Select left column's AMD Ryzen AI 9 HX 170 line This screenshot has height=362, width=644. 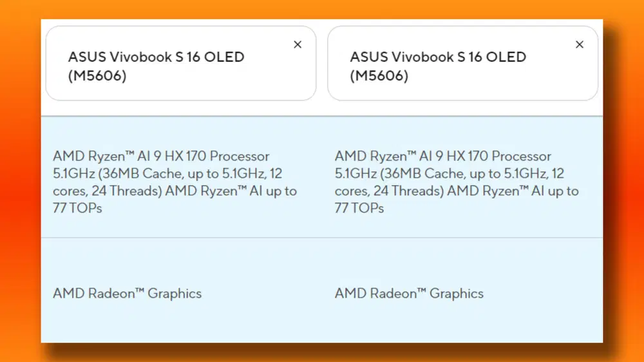[161, 157]
